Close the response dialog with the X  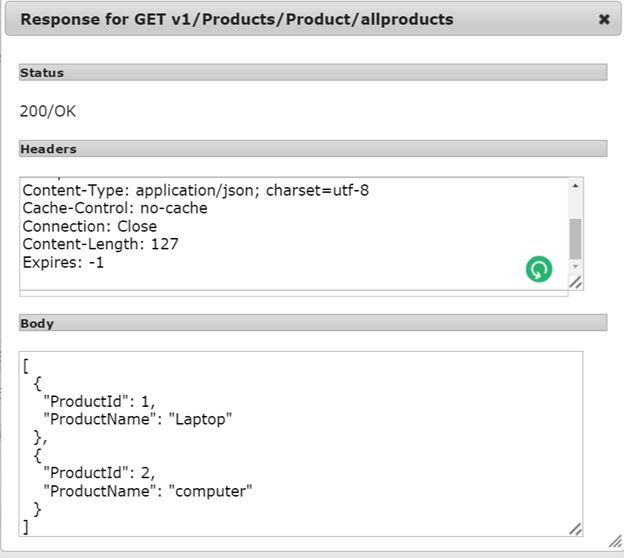click(x=604, y=19)
